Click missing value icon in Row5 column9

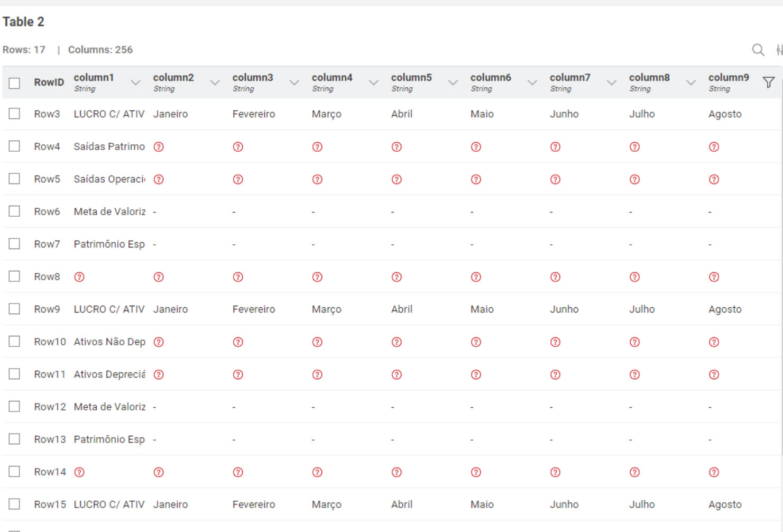point(714,179)
